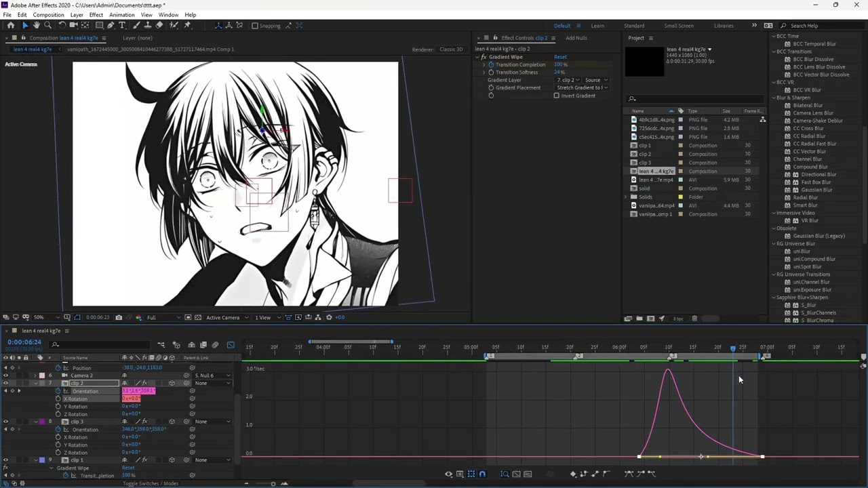The height and width of the screenshot is (488, 868).
Task: Select the Puppet Pin tool
Action: click(x=188, y=25)
